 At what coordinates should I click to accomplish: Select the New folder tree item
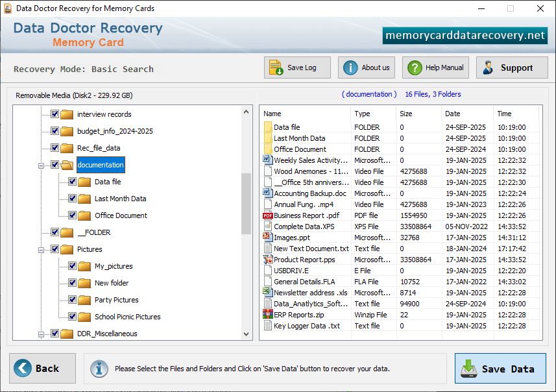[112, 283]
